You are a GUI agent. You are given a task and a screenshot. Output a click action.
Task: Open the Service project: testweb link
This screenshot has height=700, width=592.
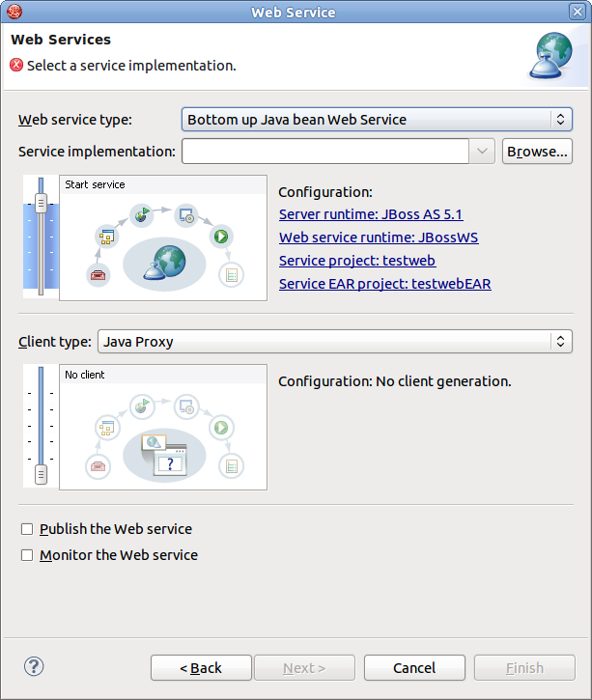pos(356,261)
